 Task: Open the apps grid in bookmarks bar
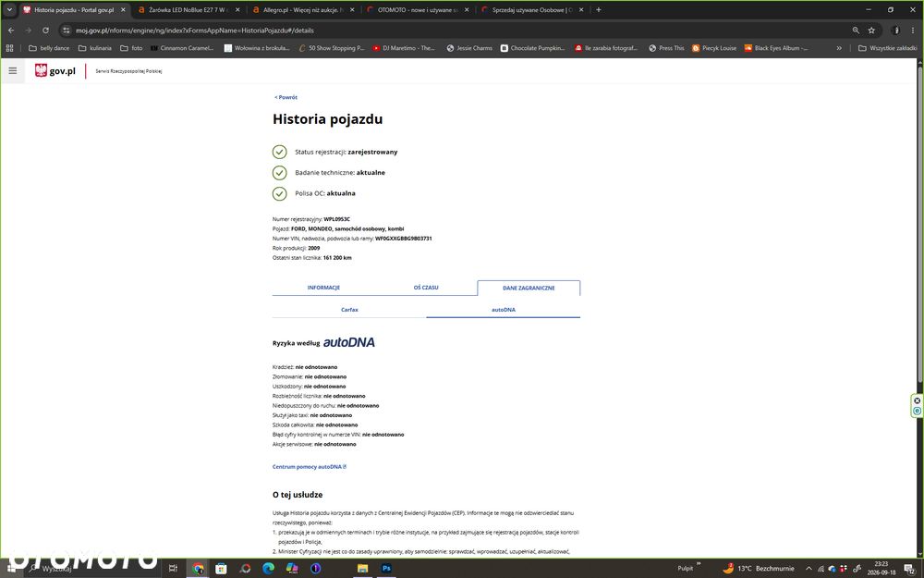click(9, 48)
